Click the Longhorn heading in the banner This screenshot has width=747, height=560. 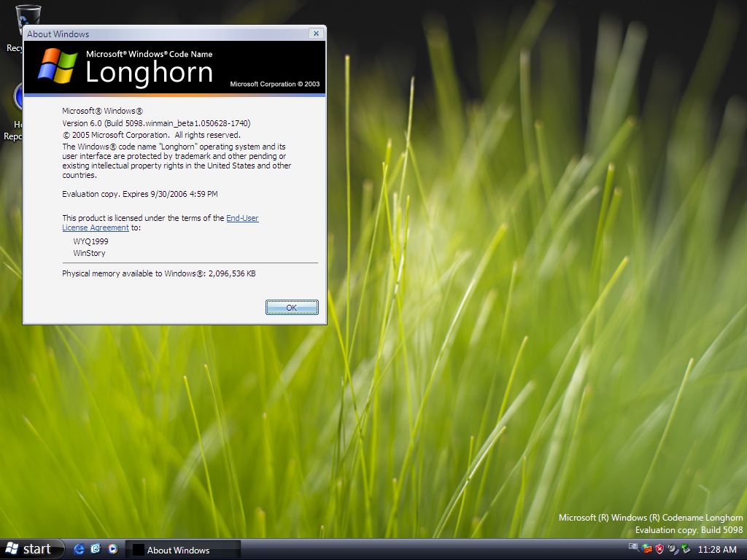point(149,72)
